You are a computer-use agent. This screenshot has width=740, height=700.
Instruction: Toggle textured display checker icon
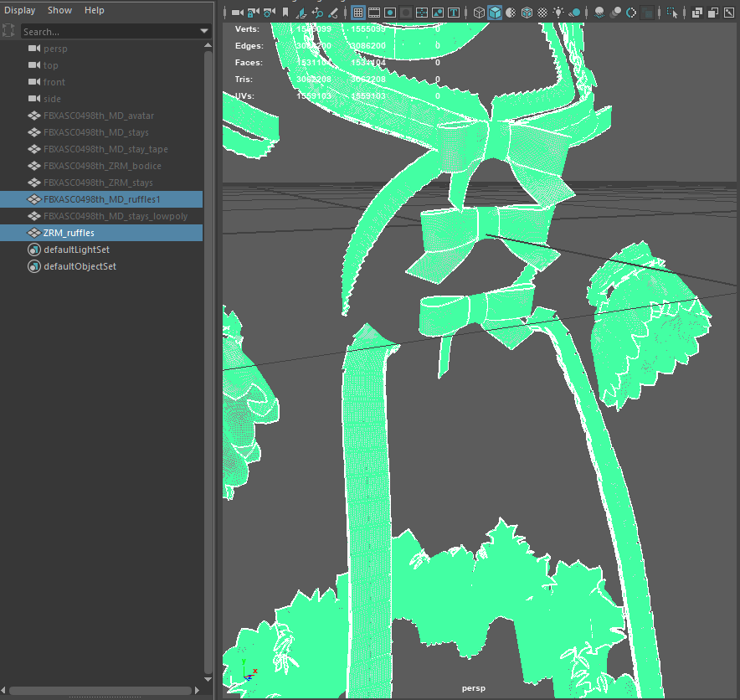pos(542,13)
